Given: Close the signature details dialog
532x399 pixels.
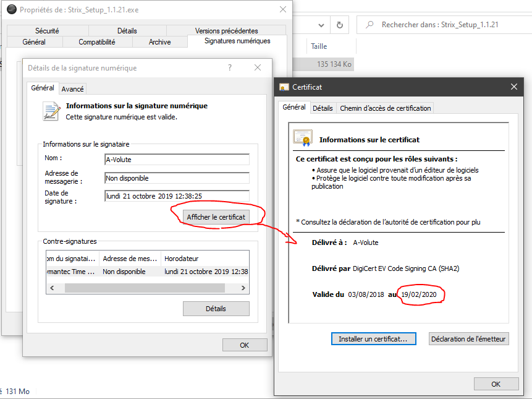Looking at the screenshot, I should (x=258, y=67).
